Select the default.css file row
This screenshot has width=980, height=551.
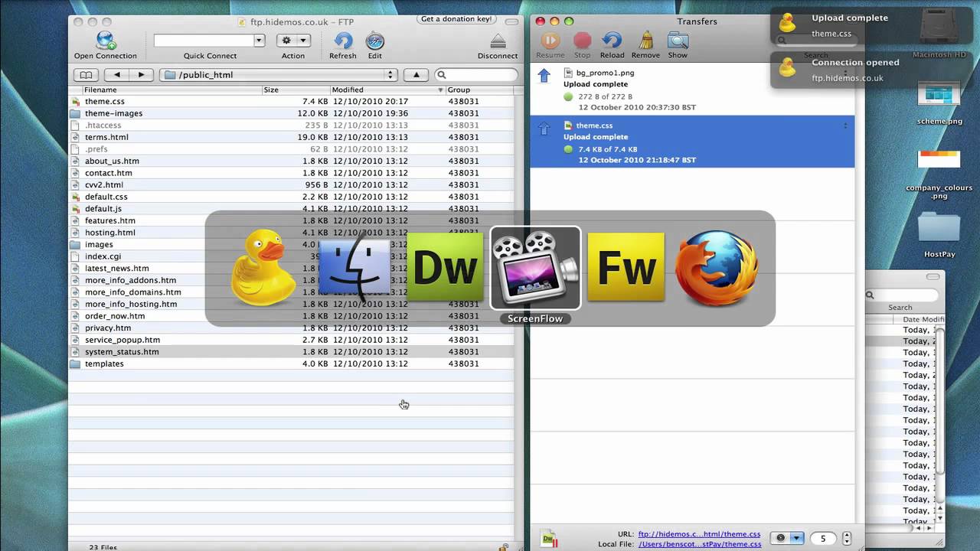coord(291,197)
